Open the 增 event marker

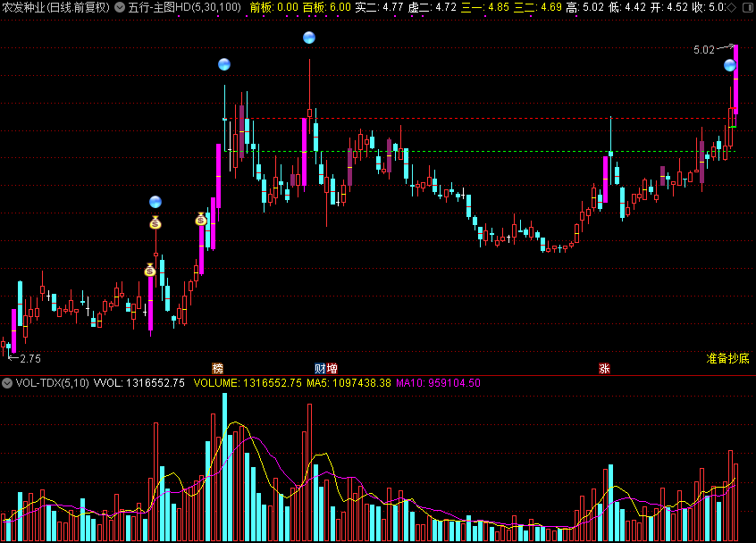332,369
